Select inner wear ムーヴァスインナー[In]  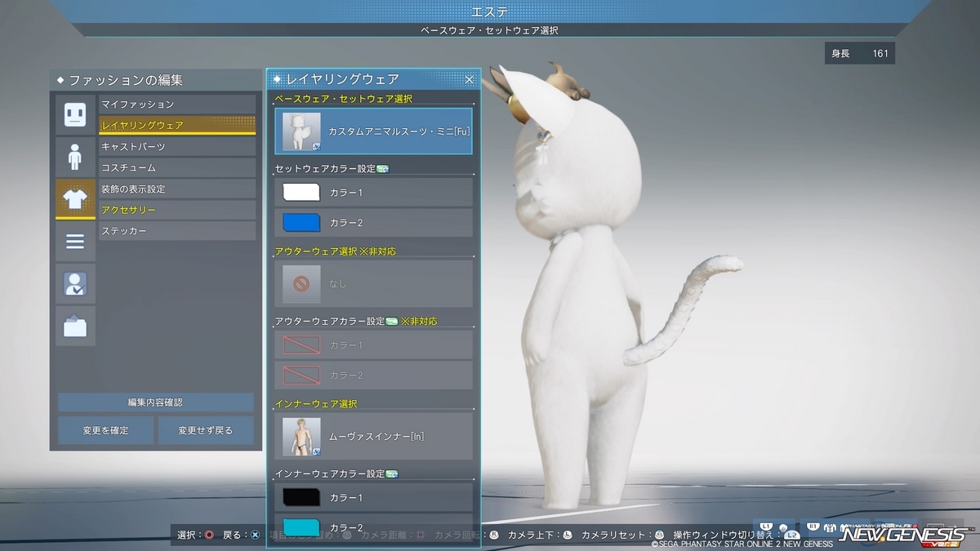point(374,436)
